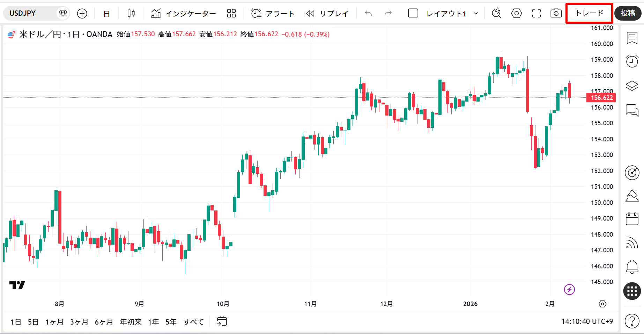Expand the レイアウト1 dropdown chevron

pyautogui.click(x=475, y=14)
